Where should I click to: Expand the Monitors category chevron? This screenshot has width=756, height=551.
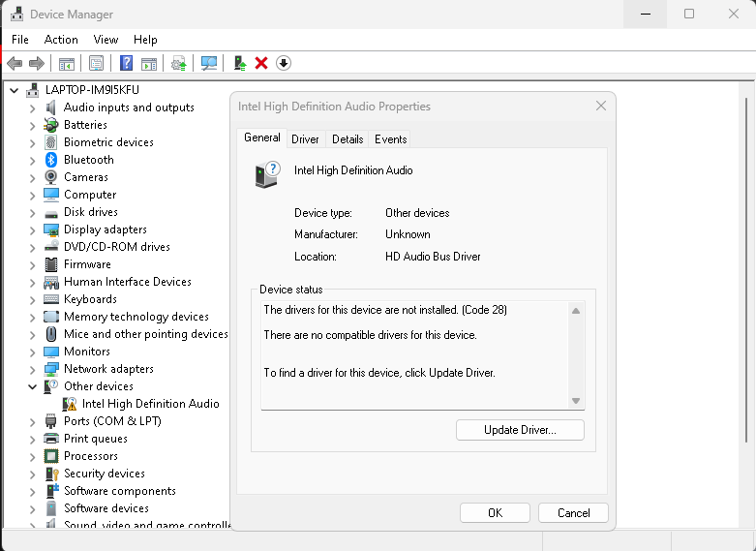[x=32, y=352]
